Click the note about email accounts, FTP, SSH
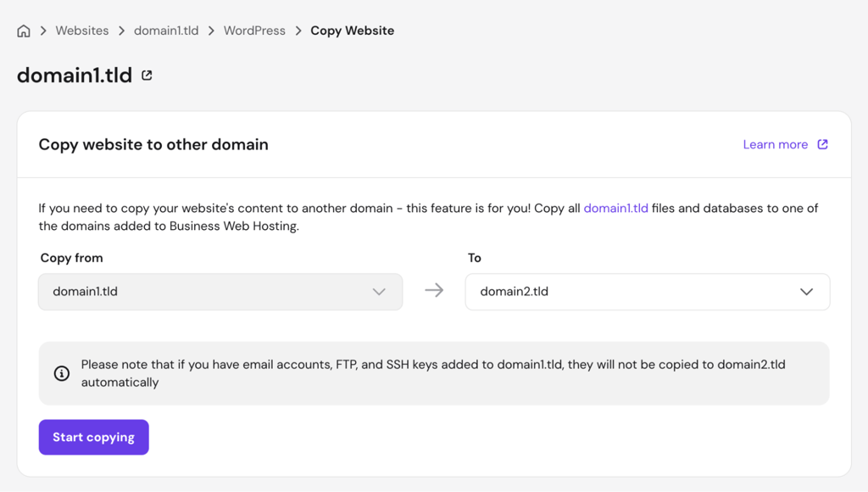This screenshot has width=868, height=492. [433, 373]
